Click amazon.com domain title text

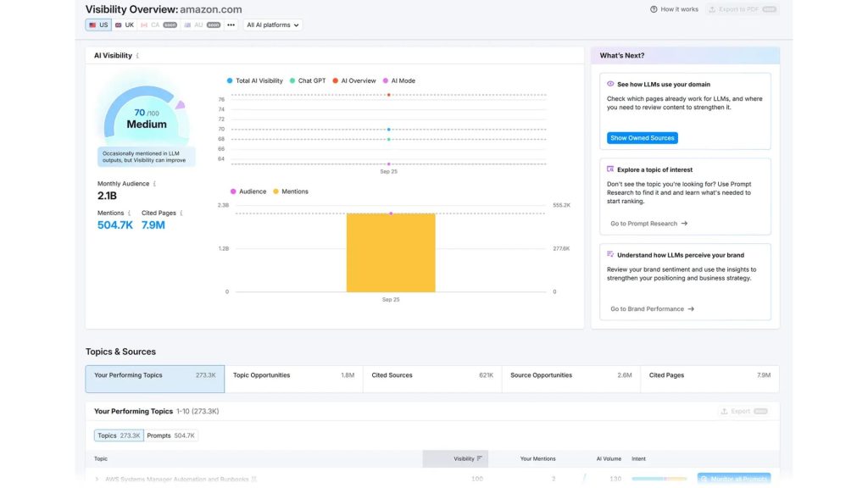(x=211, y=9)
